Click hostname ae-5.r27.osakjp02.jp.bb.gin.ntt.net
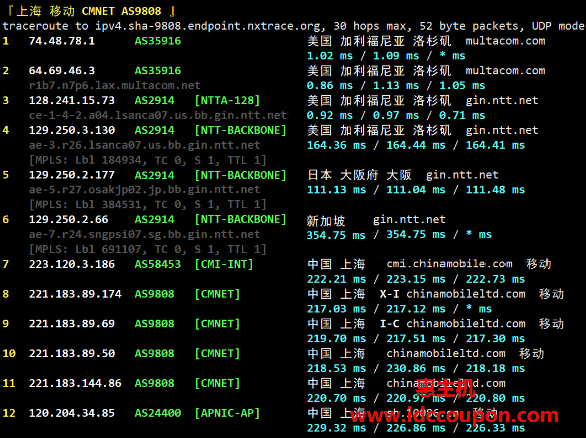 (144, 189)
